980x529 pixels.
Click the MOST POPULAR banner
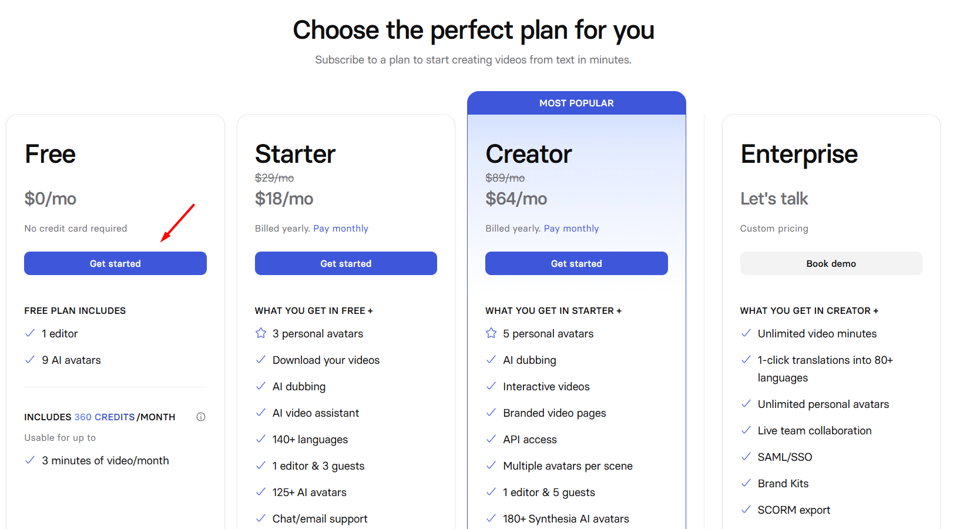click(x=576, y=103)
